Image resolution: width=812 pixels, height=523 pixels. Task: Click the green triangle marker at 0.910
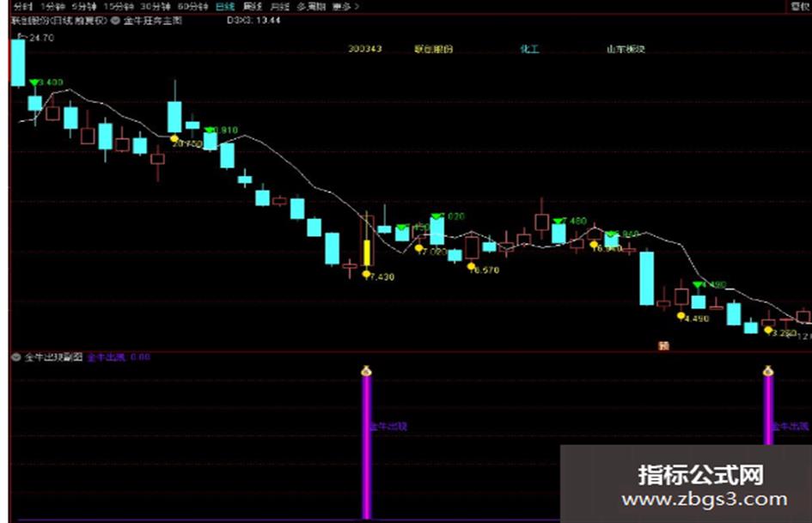coord(210,130)
